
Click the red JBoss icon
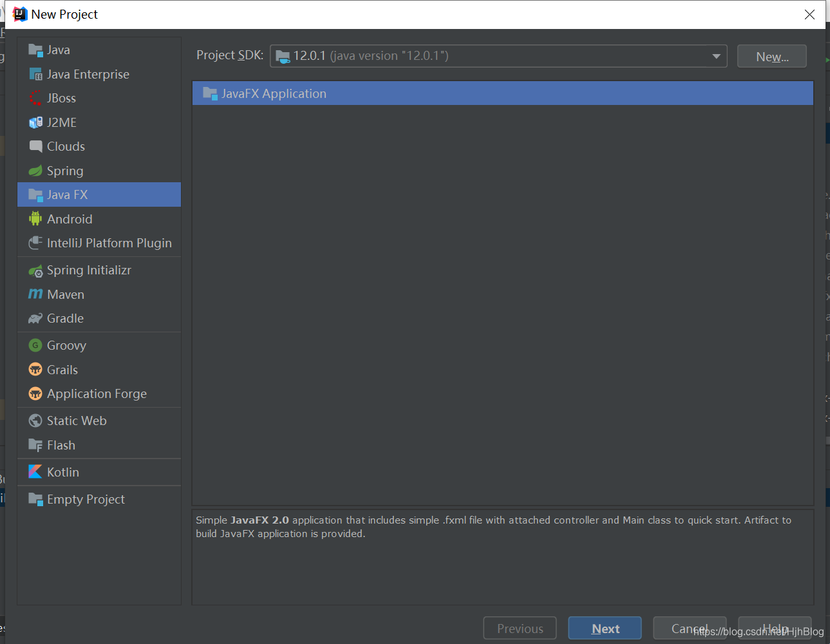coord(35,99)
